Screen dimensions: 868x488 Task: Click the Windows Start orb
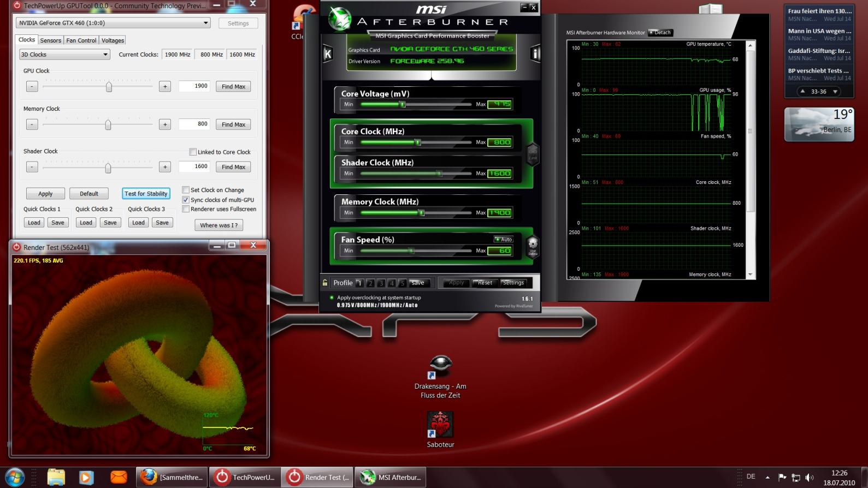[x=15, y=477]
